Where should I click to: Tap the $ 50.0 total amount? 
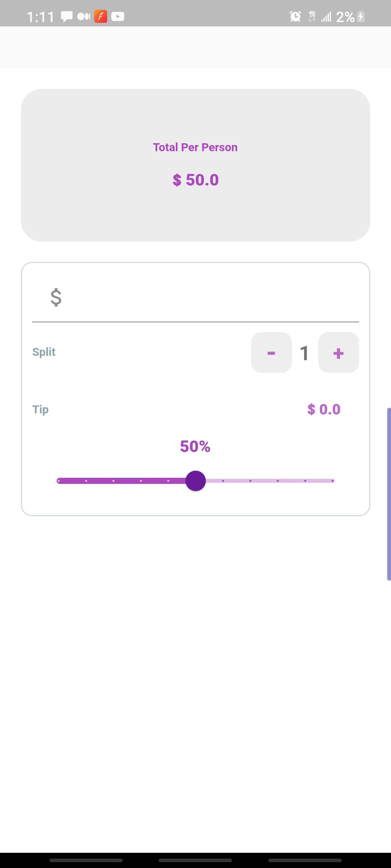pyautogui.click(x=195, y=179)
